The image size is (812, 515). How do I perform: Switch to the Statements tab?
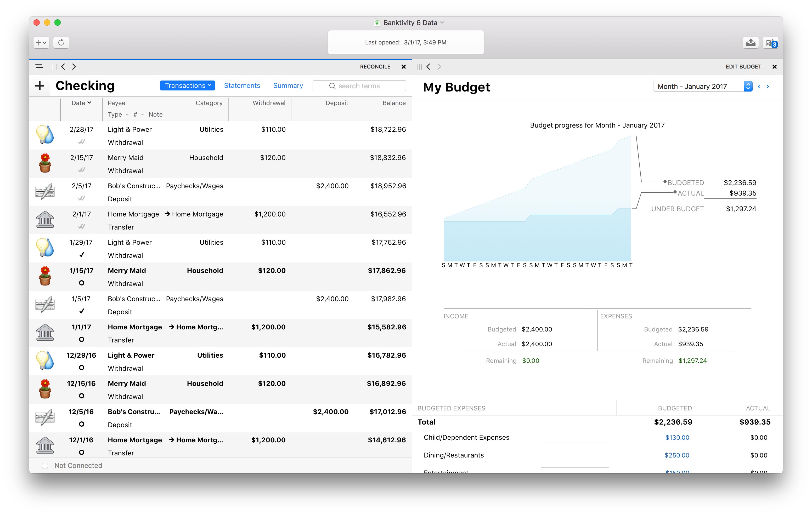(242, 85)
